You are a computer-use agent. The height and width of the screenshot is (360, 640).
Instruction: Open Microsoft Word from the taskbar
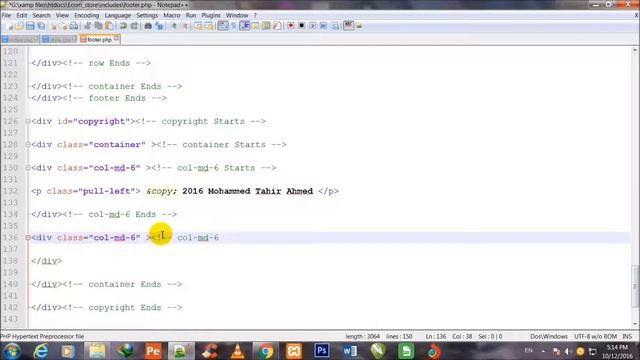350,351
